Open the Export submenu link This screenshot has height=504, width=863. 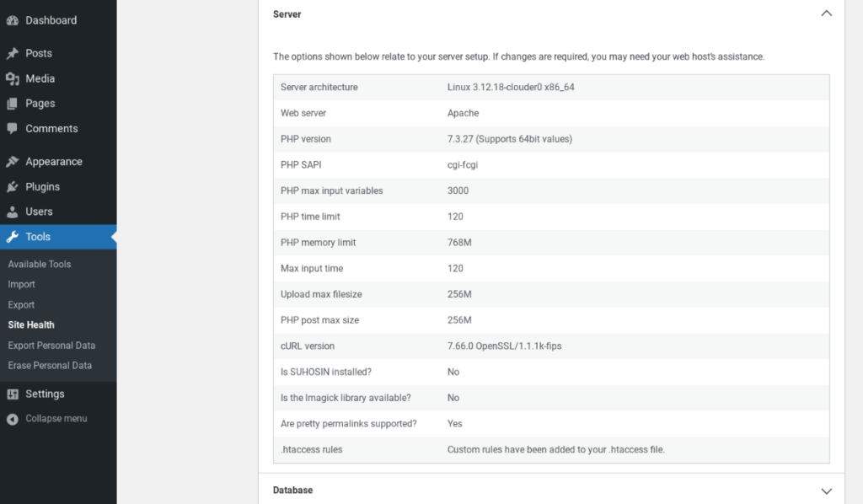point(22,305)
